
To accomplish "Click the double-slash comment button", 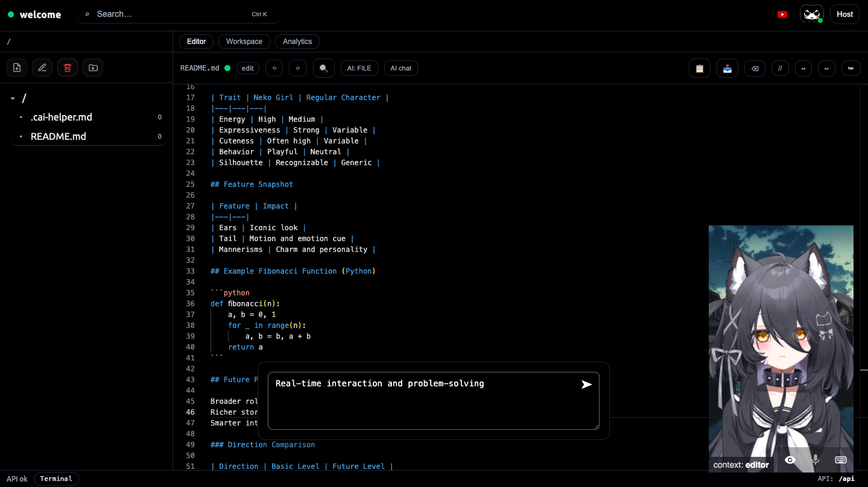I will point(780,68).
